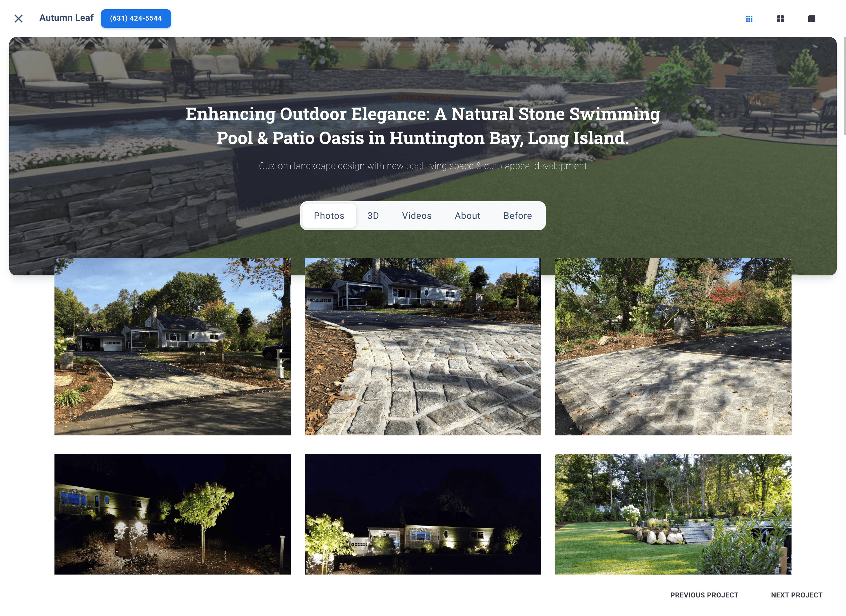Image resolution: width=846 pixels, height=616 pixels.
Task: Open daytime house and driveway photo
Action: pos(173,347)
